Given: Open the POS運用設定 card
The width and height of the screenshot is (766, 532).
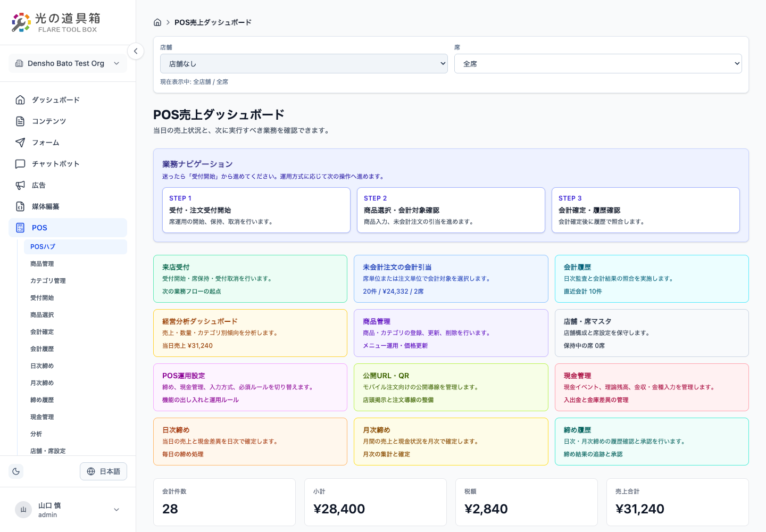Looking at the screenshot, I should click(250, 387).
